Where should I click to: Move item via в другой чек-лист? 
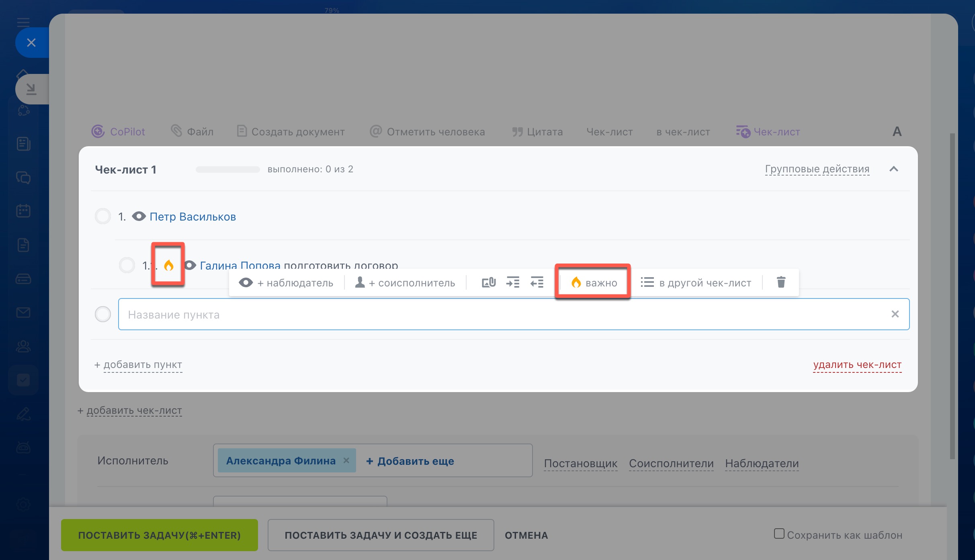coord(696,283)
